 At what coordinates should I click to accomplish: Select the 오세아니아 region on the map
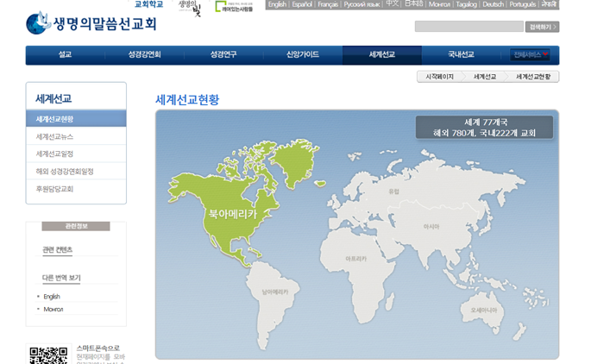click(x=483, y=309)
